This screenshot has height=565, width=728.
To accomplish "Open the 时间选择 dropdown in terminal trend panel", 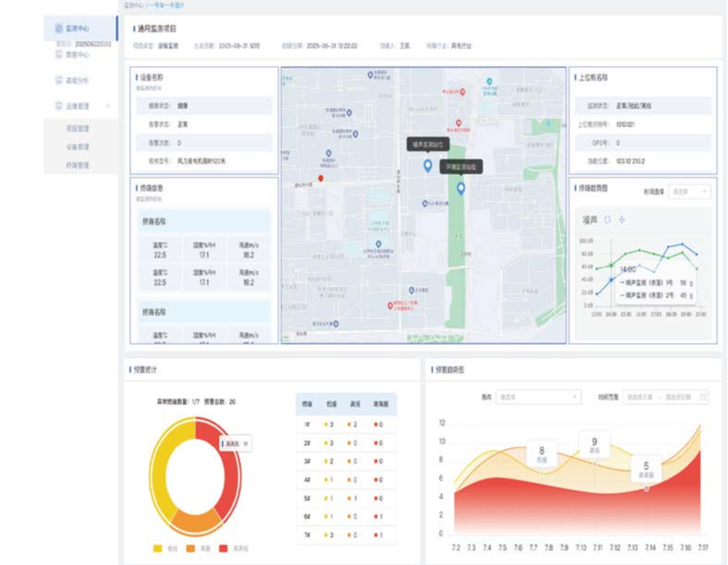I will click(x=689, y=192).
